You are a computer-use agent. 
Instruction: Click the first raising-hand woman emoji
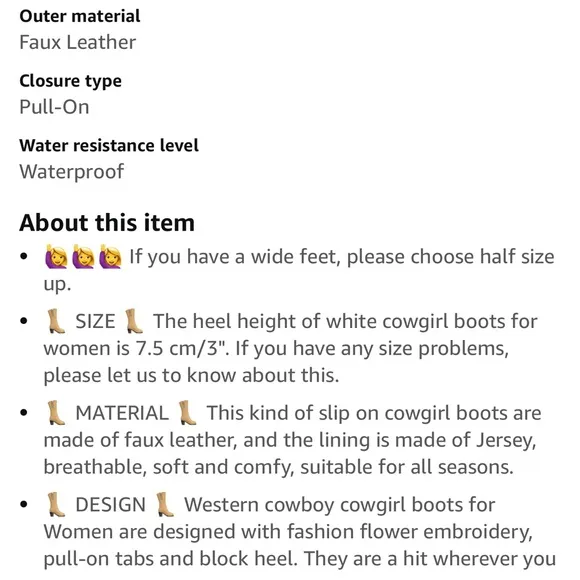pos(56,256)
